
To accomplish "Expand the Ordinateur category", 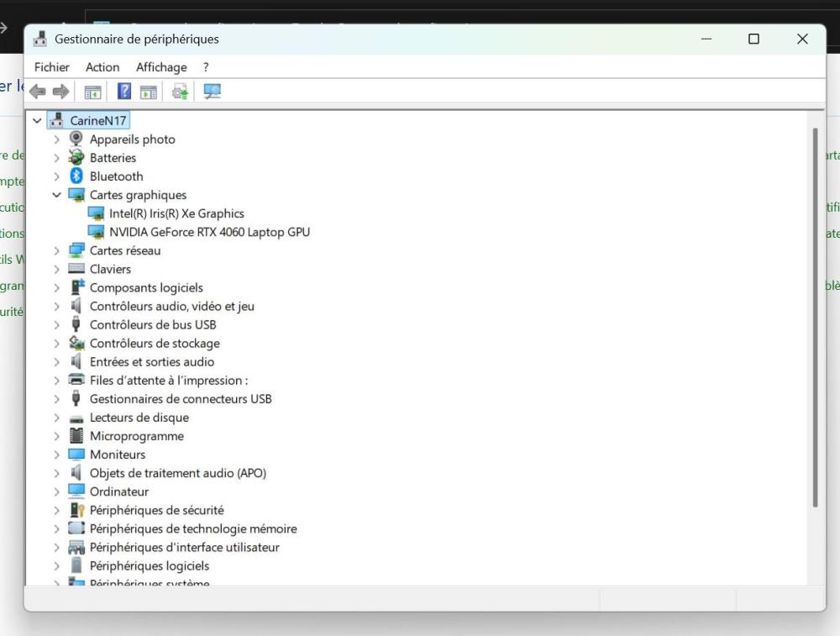I will tap(57, 491).
